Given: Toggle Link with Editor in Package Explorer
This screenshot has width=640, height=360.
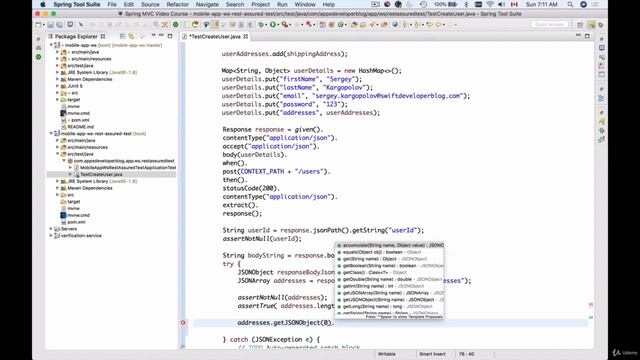Looking at the screenshot, I should pos(131,36).
